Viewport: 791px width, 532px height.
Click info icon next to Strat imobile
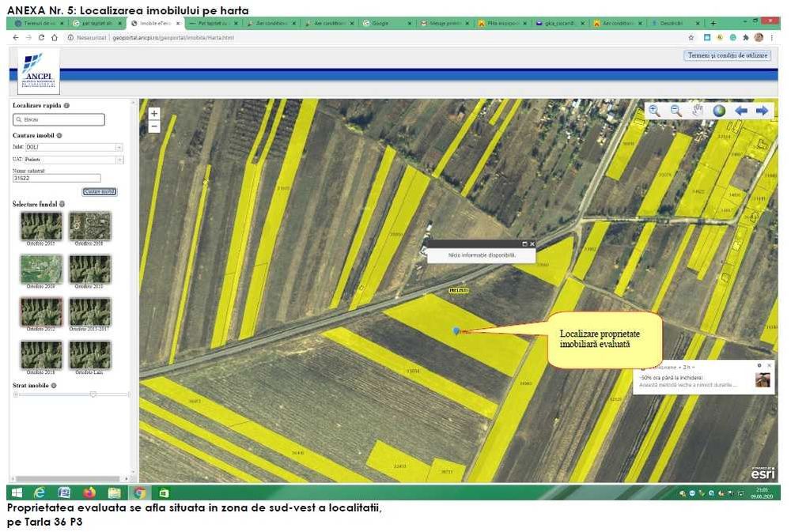(54, 385)
